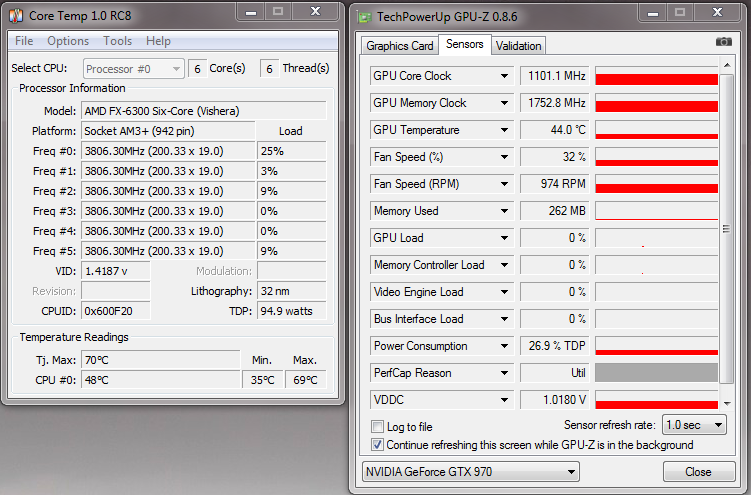
Task: Click the 44.0 °C GPU temperature value
Action: pyautogui.click(x=555, y=130)
